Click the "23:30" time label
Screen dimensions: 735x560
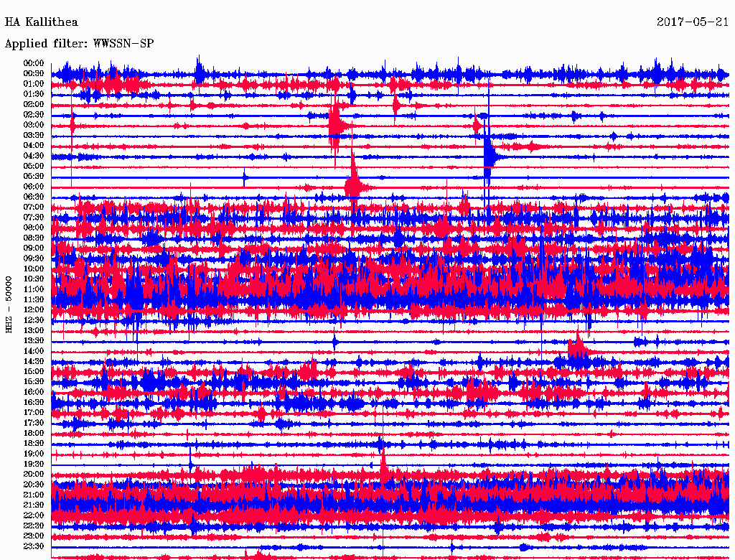(x=34, y=546)
